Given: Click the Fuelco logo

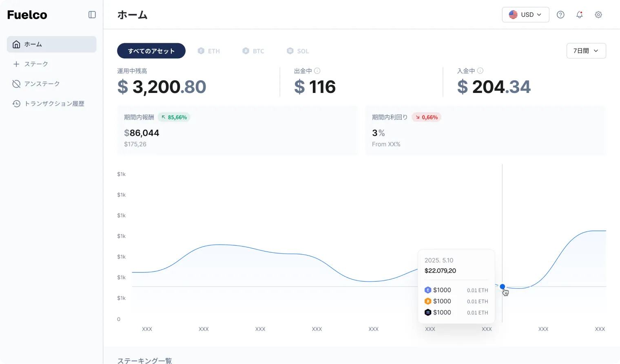Looking at the screenshot, I should click(27, 15).
